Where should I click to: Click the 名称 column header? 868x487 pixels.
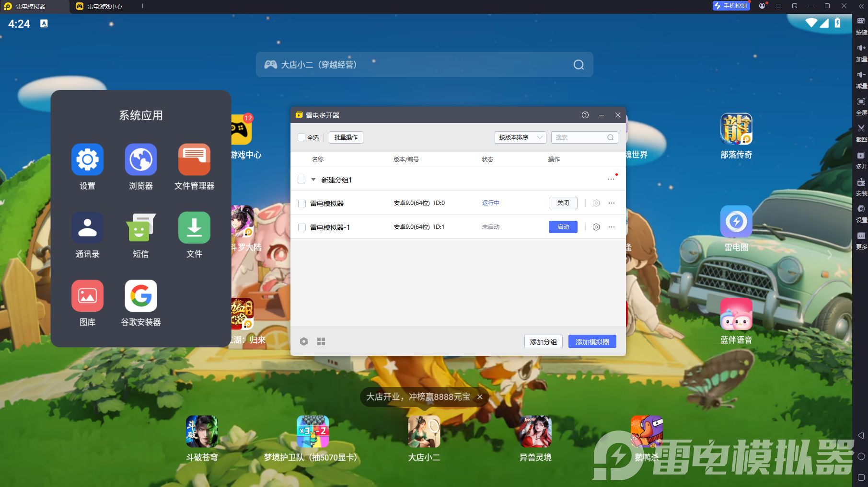tap(318, 159)
